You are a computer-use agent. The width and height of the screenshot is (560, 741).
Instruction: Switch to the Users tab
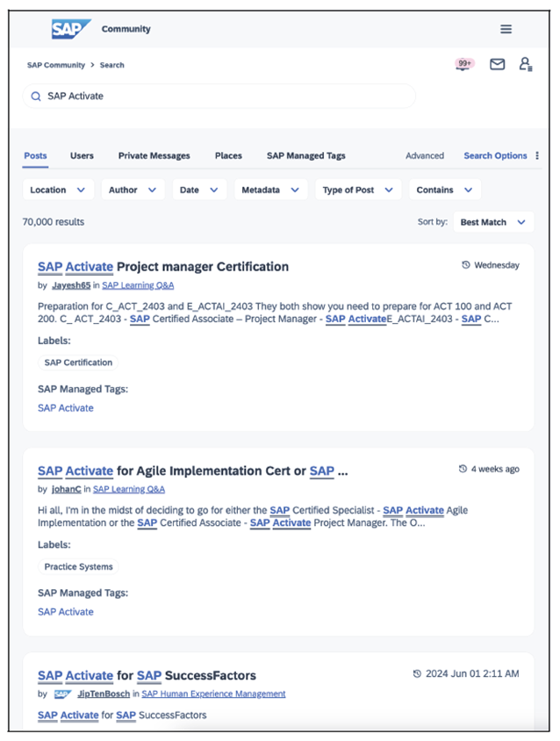(x=81, y=155)
